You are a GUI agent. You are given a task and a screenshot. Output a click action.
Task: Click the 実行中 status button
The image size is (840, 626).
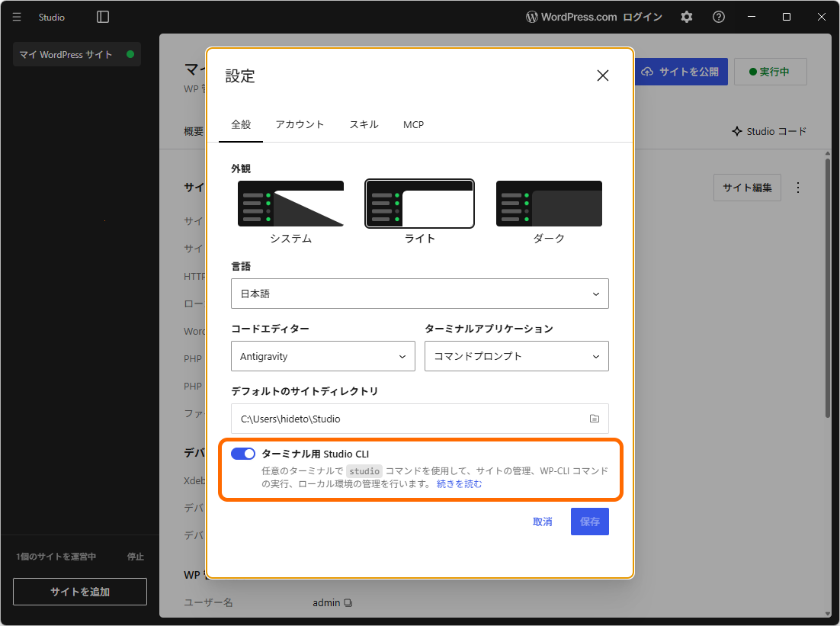tap(770, 72)
